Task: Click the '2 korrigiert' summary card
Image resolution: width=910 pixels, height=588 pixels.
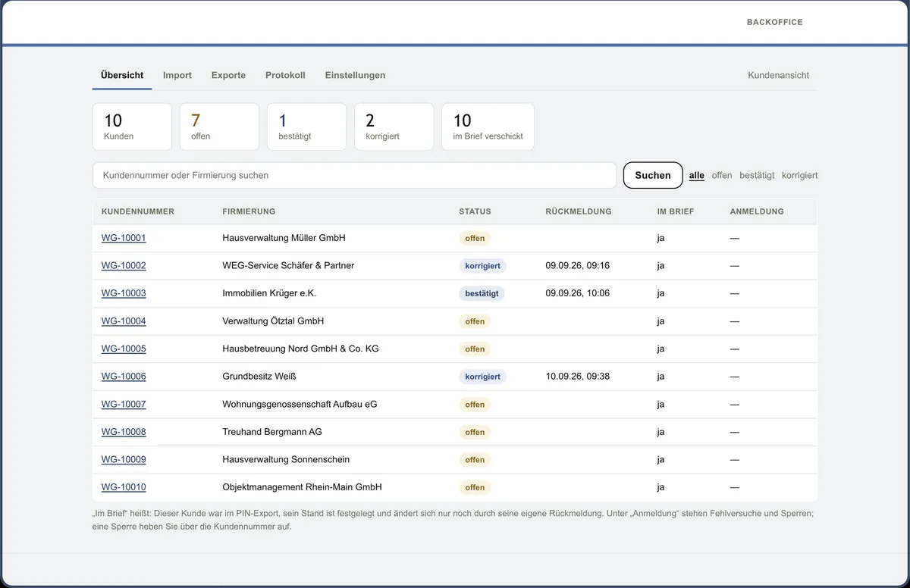Action: [394, 127]
